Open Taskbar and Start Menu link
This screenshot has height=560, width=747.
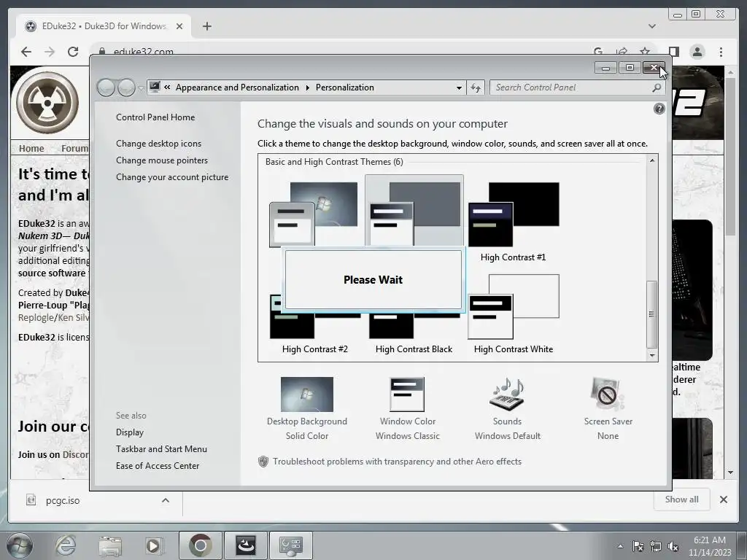point(161,448)
